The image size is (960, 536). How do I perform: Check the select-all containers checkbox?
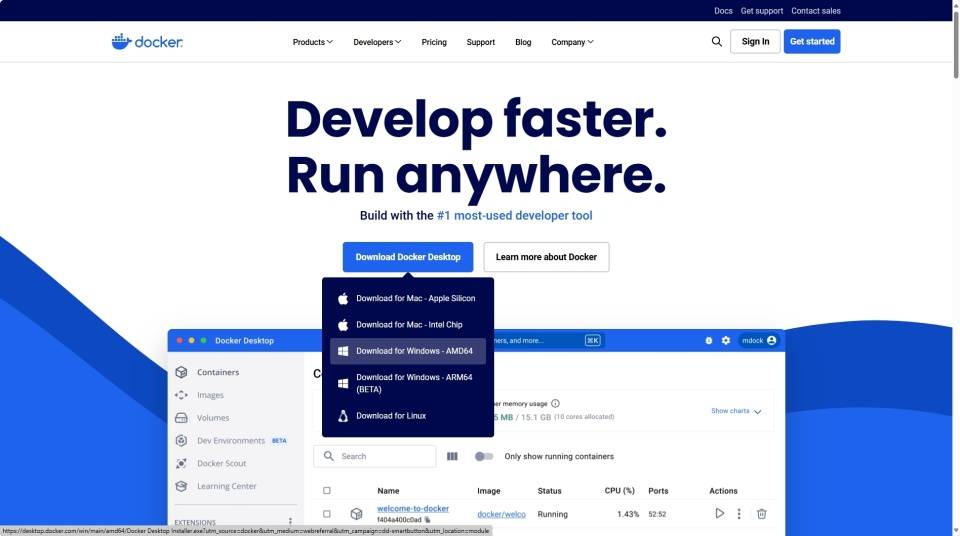[x=326, y=491]
